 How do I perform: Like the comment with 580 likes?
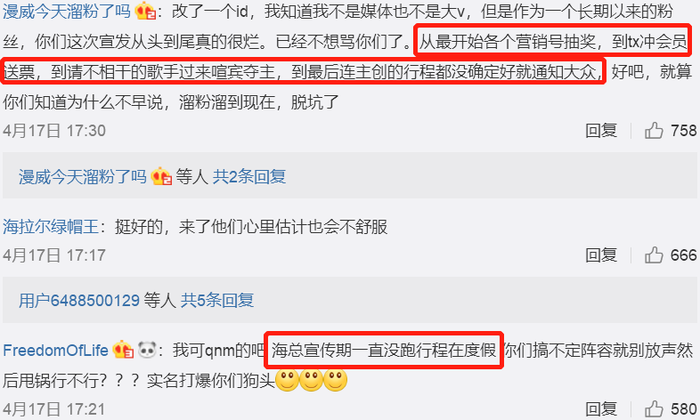[x=654, y=408]
